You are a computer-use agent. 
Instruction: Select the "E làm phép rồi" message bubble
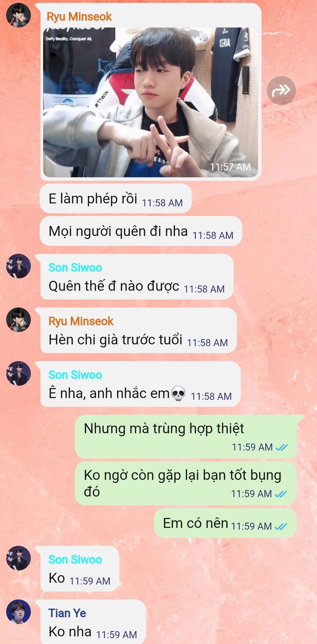click(116, 199)
